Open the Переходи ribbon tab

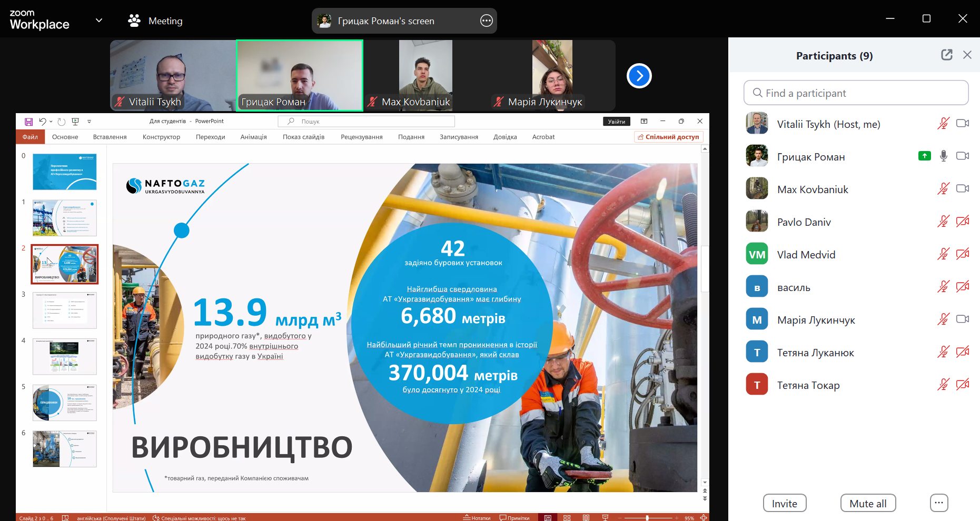tap(210, 137)
